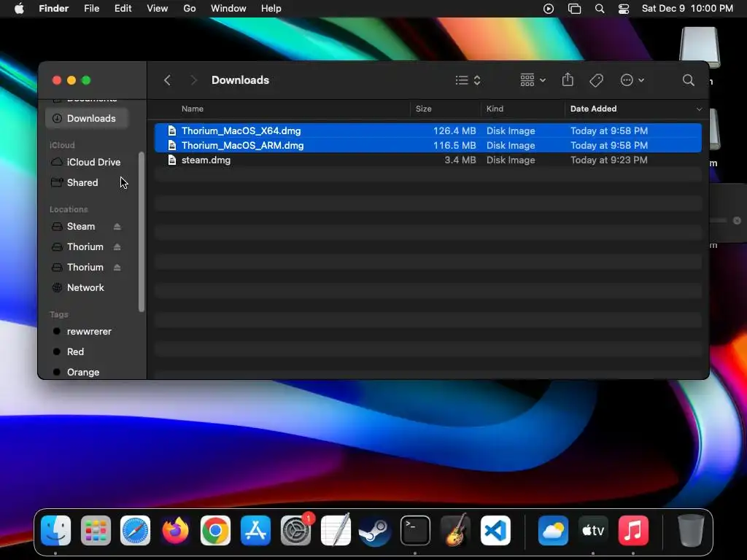The image size is (747, 560).
Task: Open System Settings from the Dock
Action: click(x=296, y=531)
